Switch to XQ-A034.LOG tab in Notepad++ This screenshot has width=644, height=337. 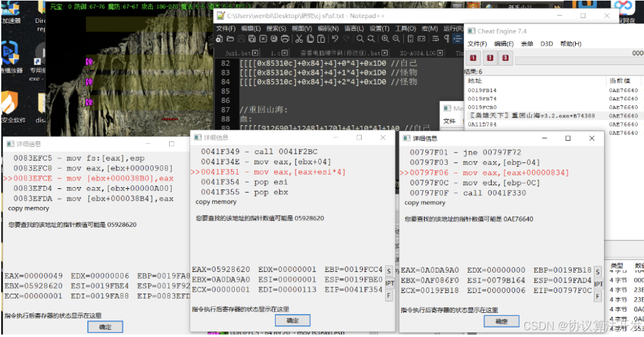click(x=418, y=53)
